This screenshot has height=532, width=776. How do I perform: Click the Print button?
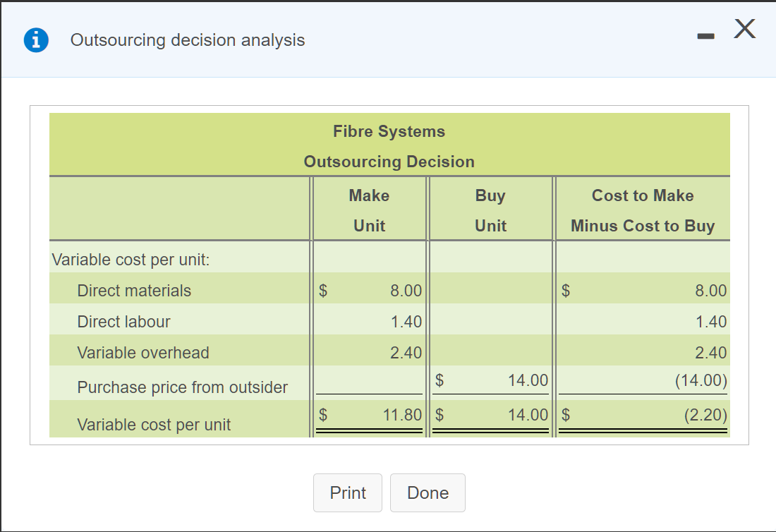pos(347,492)
